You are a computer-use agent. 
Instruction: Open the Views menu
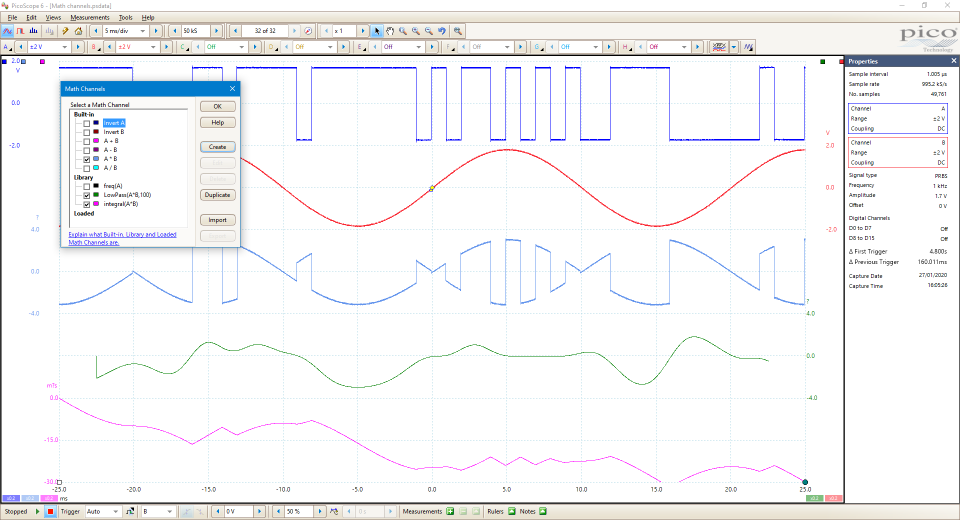[53, 18]
